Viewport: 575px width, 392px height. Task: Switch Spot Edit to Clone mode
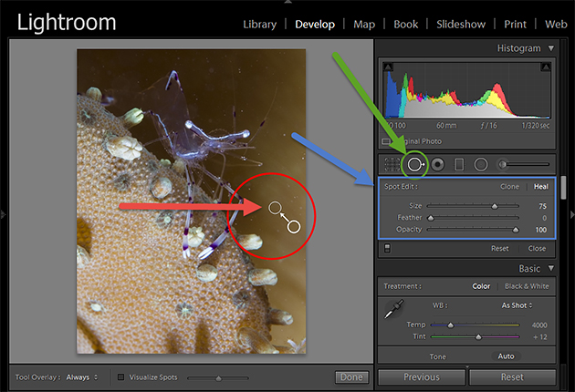[509, 187]
